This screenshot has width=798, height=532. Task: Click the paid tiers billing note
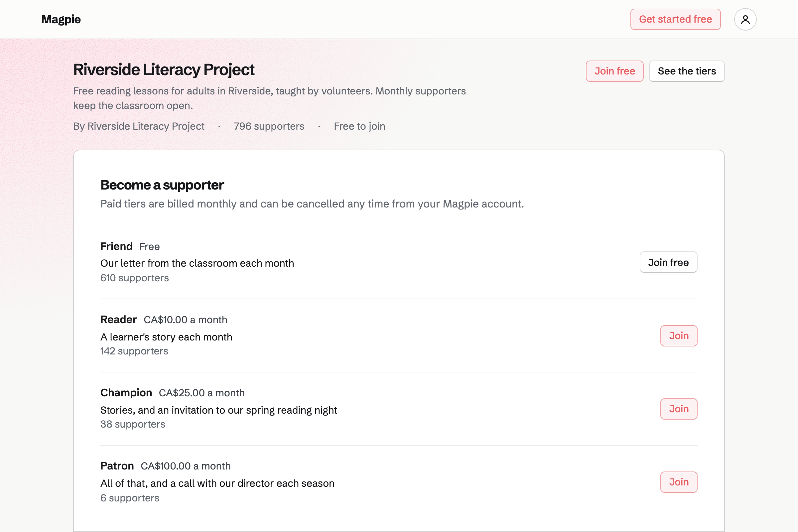pos(312,203)
